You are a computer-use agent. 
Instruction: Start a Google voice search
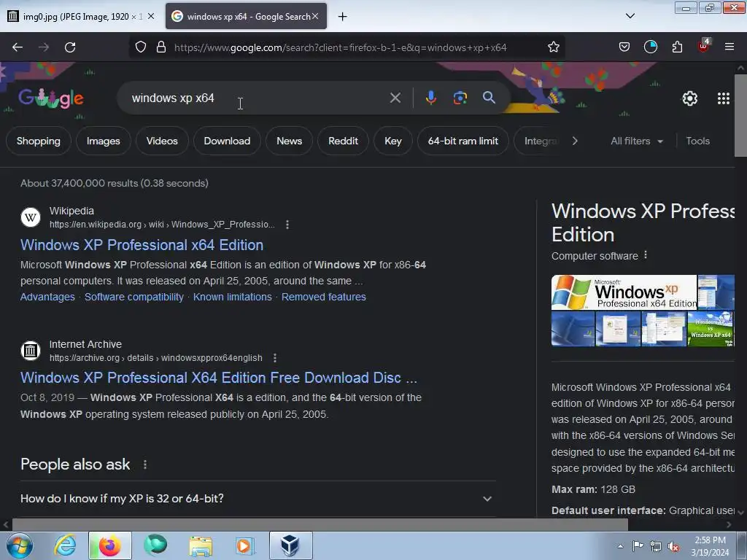click(430, 98)
